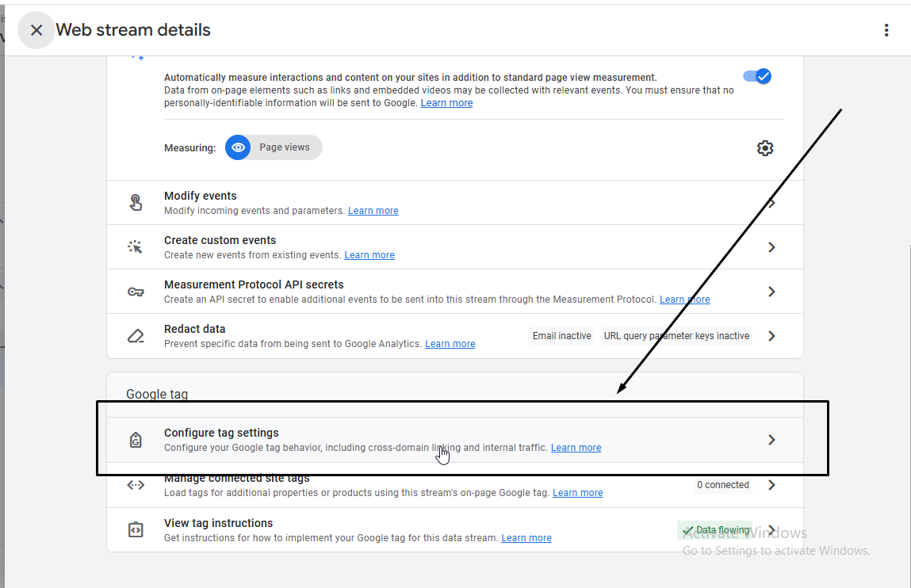Open Configure tag settings
Image resolution: width=911 pixels, height=588 pixels.
(455, 440)
